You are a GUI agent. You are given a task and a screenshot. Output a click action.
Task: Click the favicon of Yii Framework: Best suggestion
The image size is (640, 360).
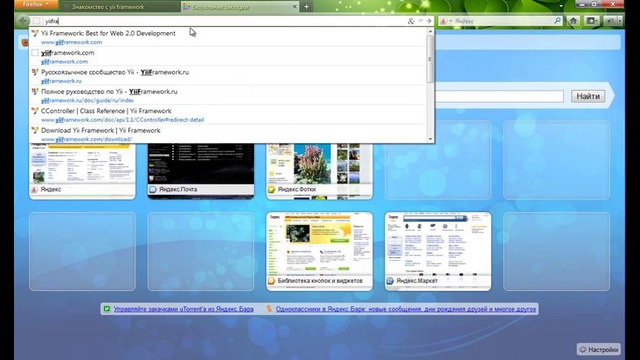(x=35, y=33)
